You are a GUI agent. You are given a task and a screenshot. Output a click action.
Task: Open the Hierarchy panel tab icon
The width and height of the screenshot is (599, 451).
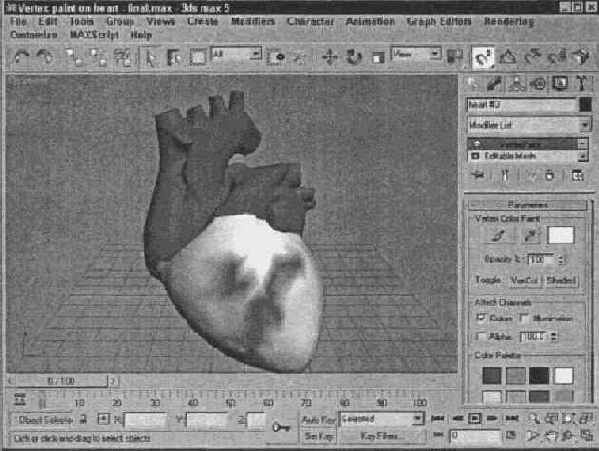pos(516,84)
